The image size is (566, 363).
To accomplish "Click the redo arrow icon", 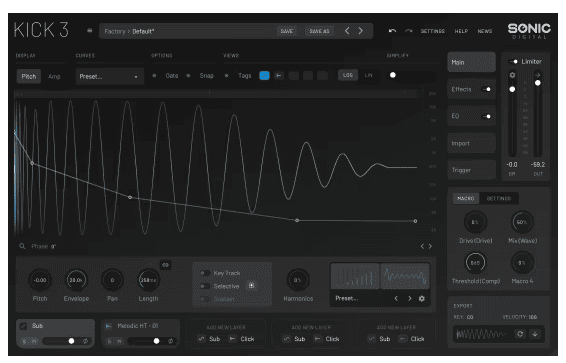I will 409,31.
